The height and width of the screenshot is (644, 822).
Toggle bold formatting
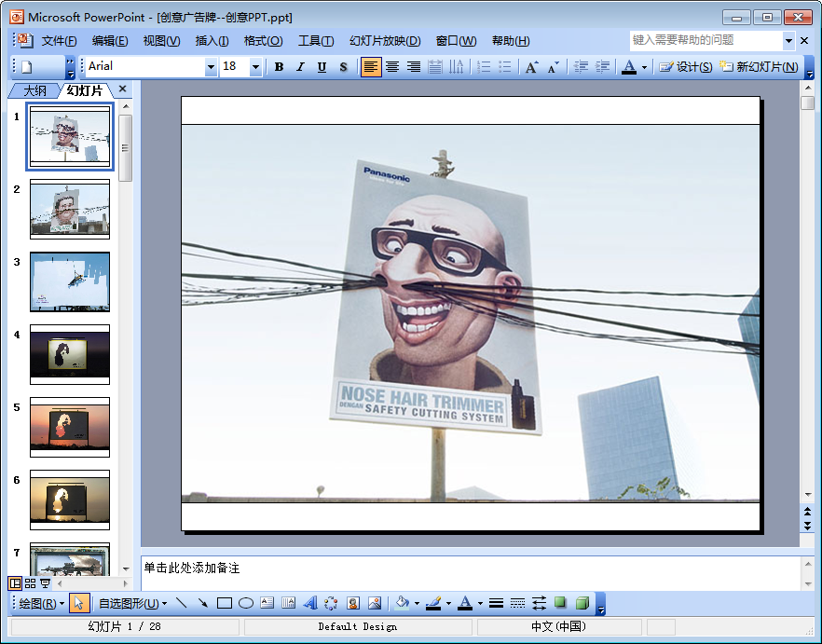[x=279, y=67]
